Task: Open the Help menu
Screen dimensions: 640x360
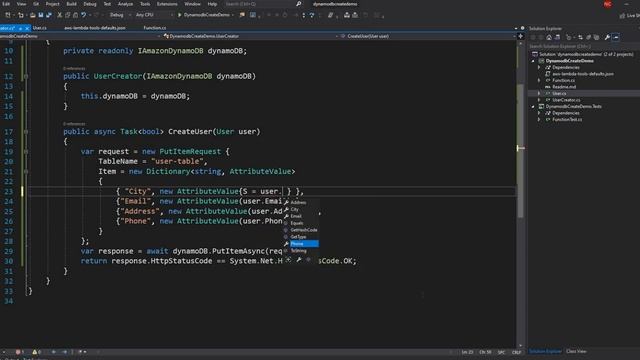Action: pos(212,4)
